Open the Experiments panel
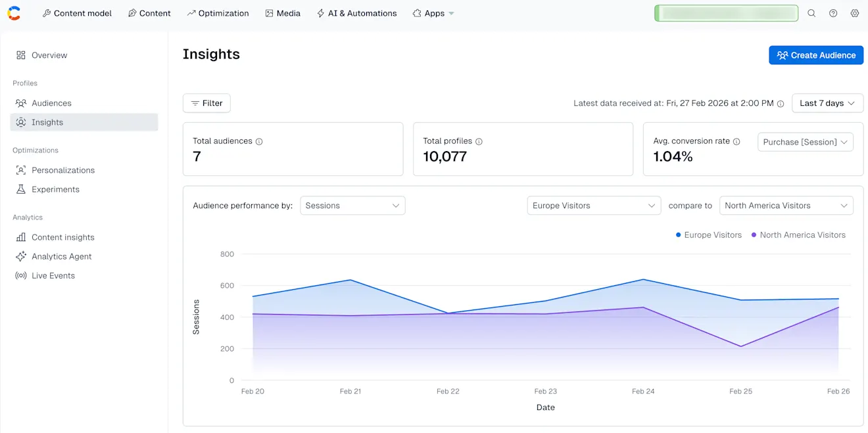This screenshot has height=433, width=868. pos(56,189)
